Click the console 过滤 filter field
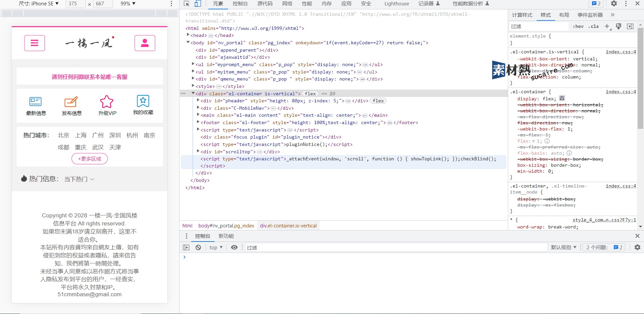Viewport: 644px width, 314px height. click(396, 247)
